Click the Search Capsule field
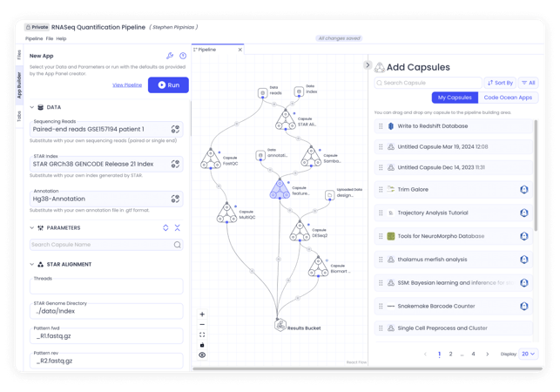Viewport: 560px width, 392px height. 428,83
